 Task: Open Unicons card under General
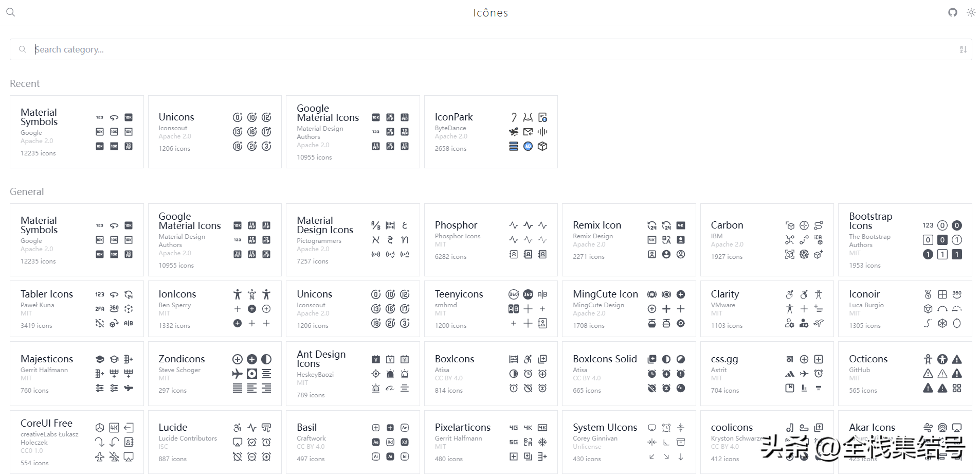353,309
